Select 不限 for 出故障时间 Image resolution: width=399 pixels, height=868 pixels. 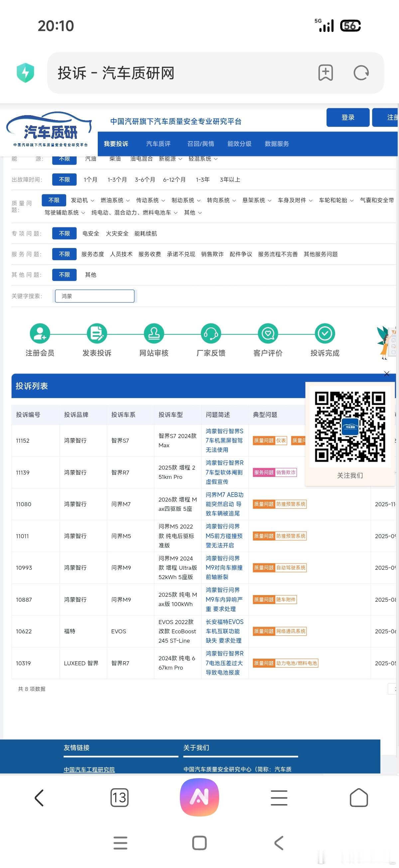click(64, 180)
